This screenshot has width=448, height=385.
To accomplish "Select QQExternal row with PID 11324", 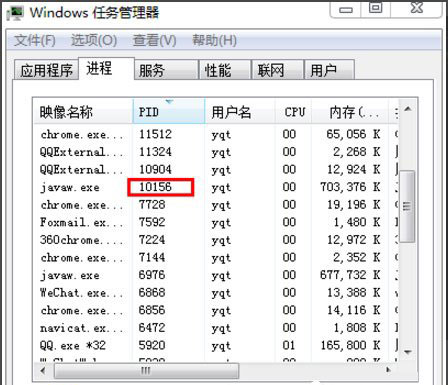I will click(x=216, y=152).
